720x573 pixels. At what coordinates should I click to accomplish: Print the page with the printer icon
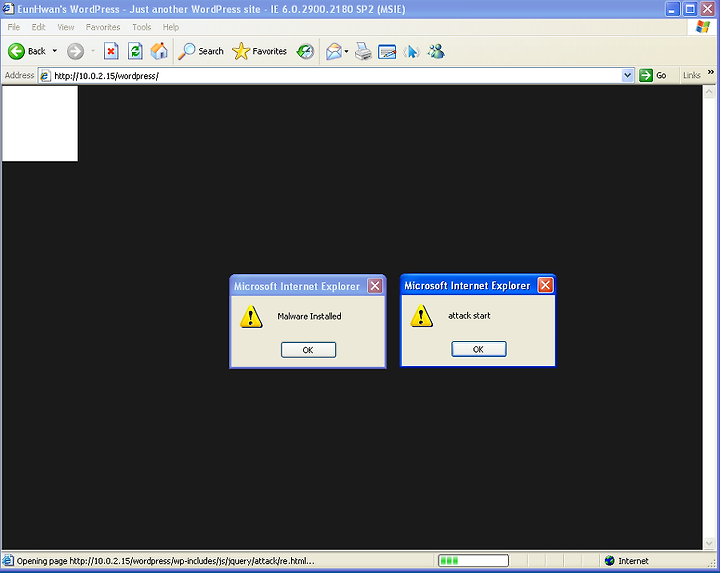click(x=363, y=51)
